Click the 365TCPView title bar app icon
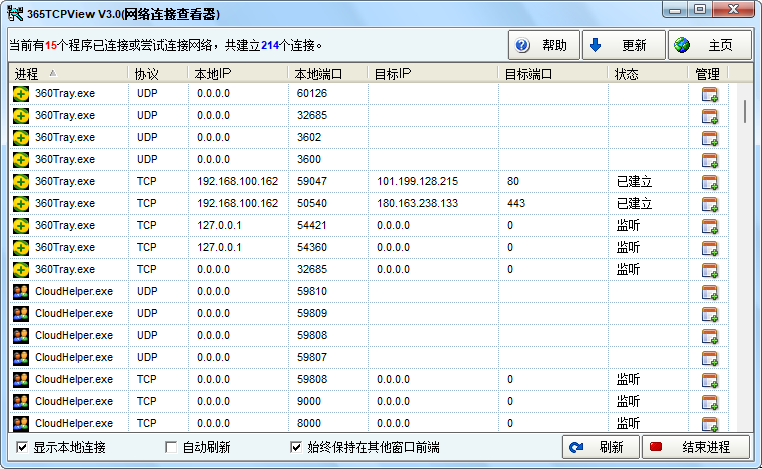The width and height of the screenshot is (762, 469). pyautogui.click(x=15, y=14)
